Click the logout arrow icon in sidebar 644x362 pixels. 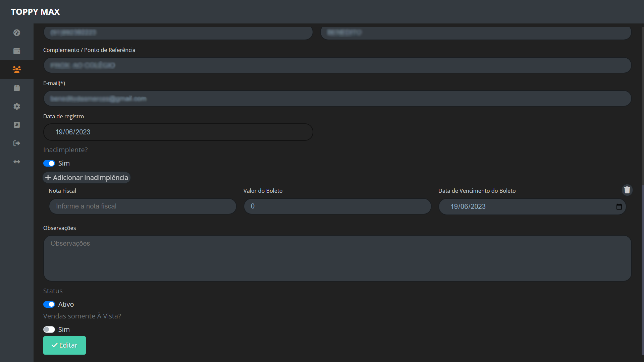coord(17,143)
